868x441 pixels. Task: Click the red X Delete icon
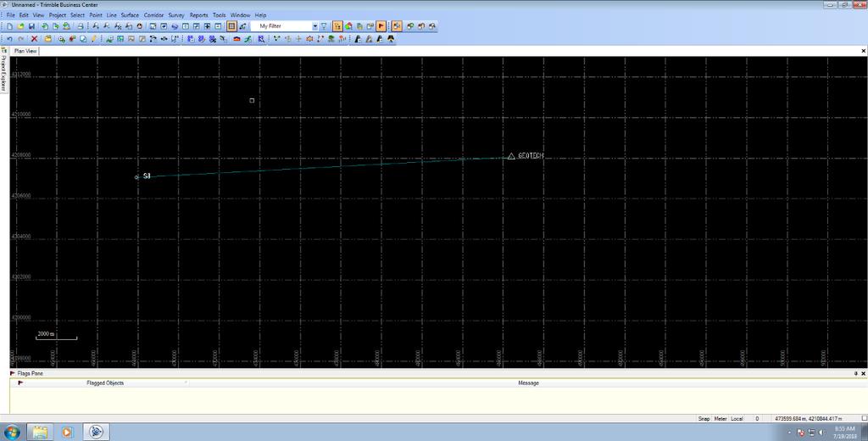tap(34, 39)
